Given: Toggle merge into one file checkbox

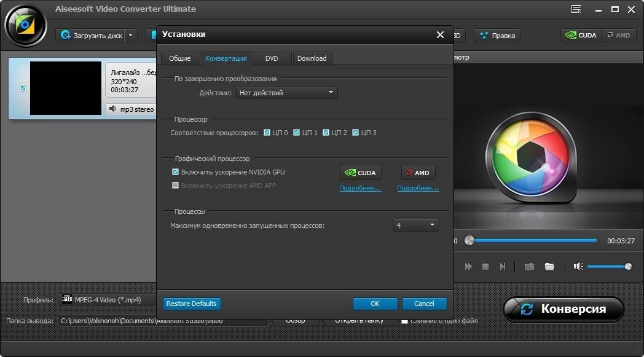Looking at the screenshot, I should tap(404, 321).
